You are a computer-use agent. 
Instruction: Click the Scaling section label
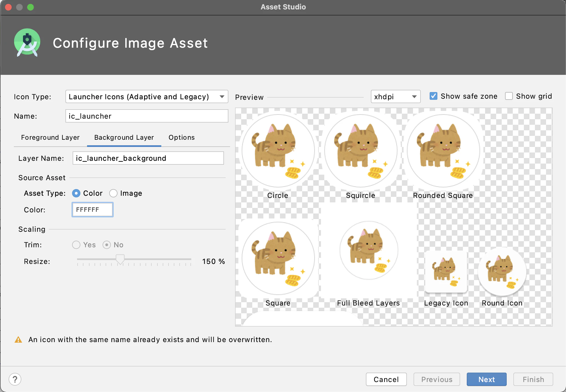pos(32,229)
